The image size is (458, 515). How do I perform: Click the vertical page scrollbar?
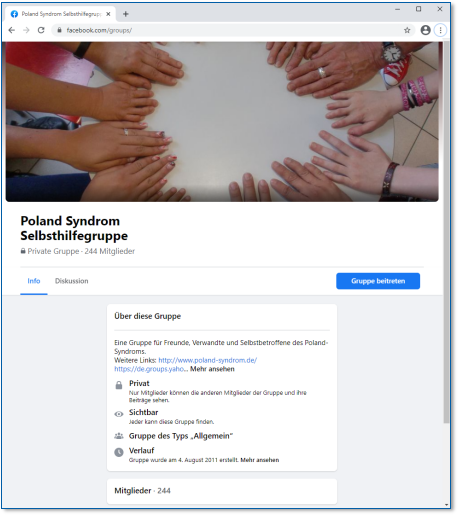pyautogui.click(x=446, y=233)
